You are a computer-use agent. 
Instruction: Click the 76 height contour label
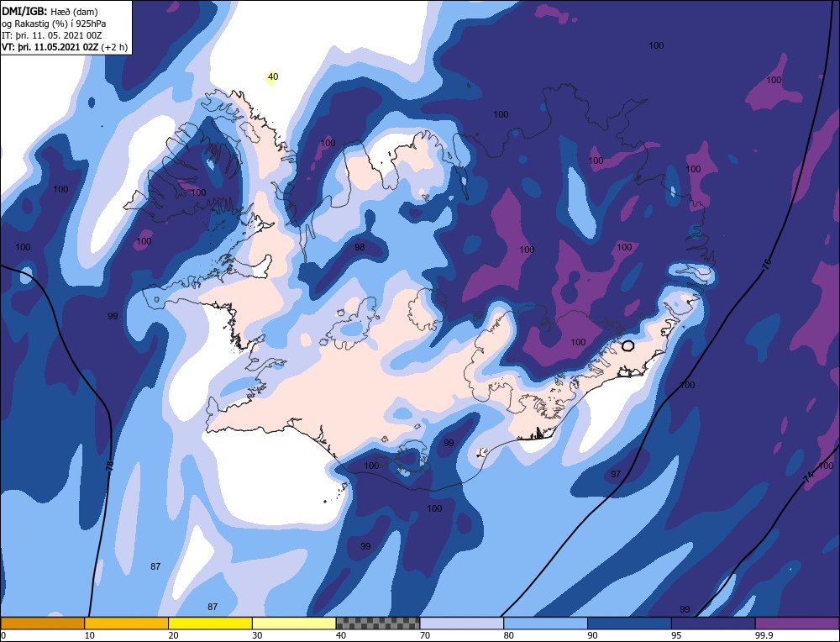pyautogui.click(x=767, y=264)
